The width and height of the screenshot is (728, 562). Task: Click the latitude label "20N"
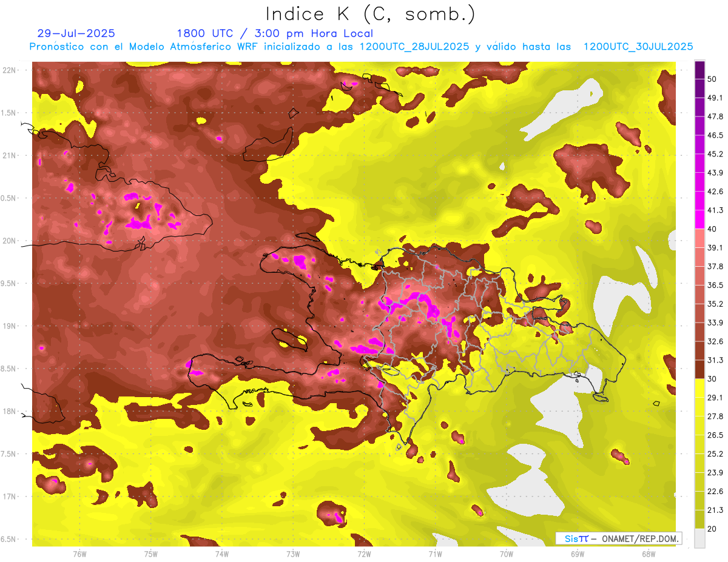click(10, 241)
